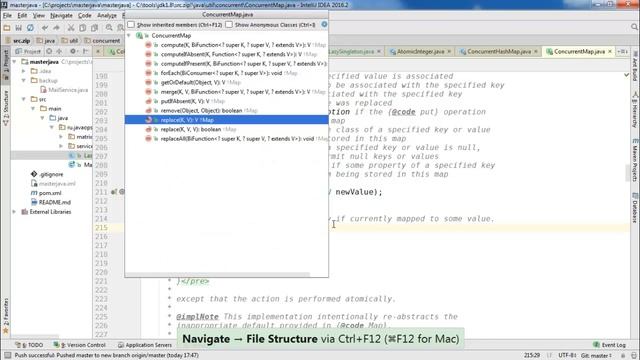Viewport: 640px width, 360px height.
Task: Click the Save All toolbar icon
Action: [x=18, y=28]
